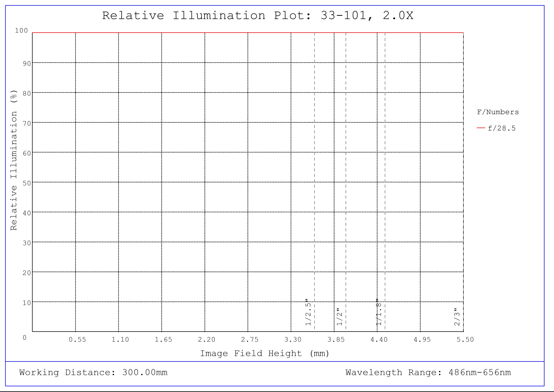Click the y-axis tick value 90
The height and width of the screenshot is (392, 554).
[x=27, y=64]
